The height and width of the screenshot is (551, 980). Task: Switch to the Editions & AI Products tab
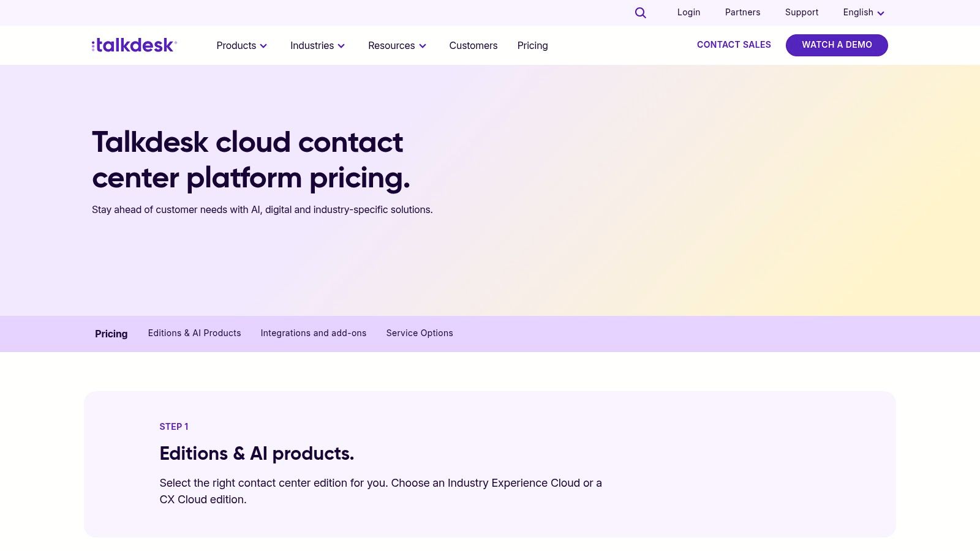[x=194, y=333]
